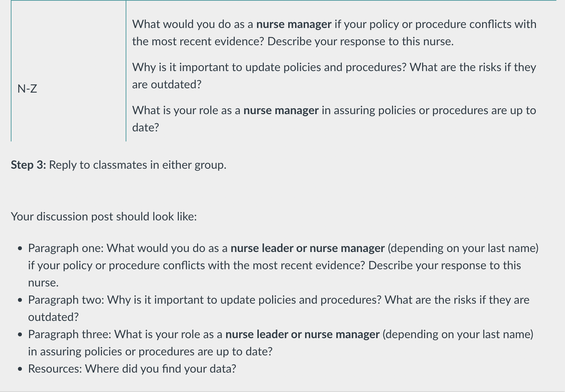Click the N-Z group cell

[69, 71]
